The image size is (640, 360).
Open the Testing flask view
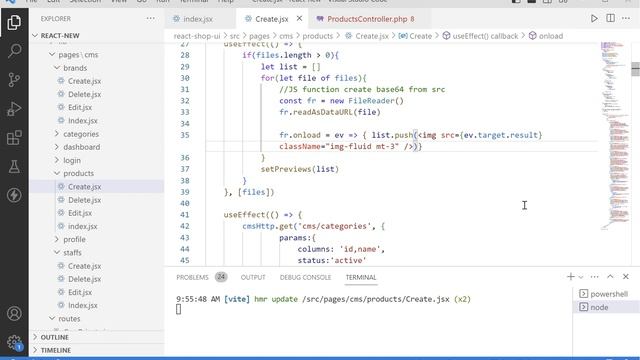pos(14,167)
